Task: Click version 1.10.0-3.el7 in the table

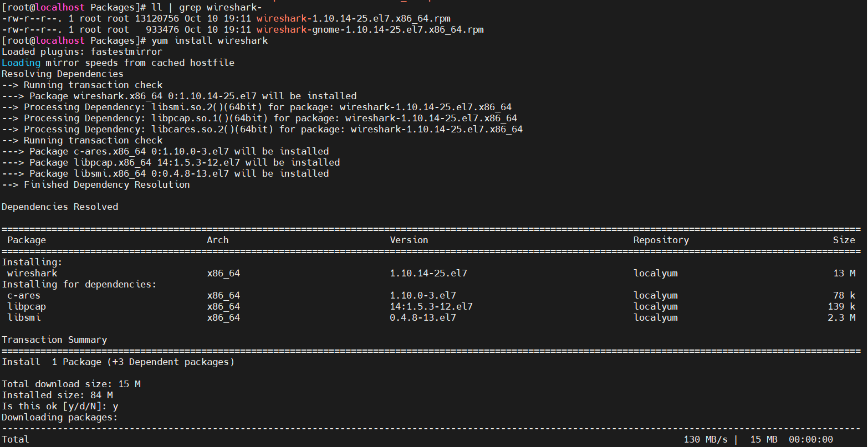Action: pos(423,295)
